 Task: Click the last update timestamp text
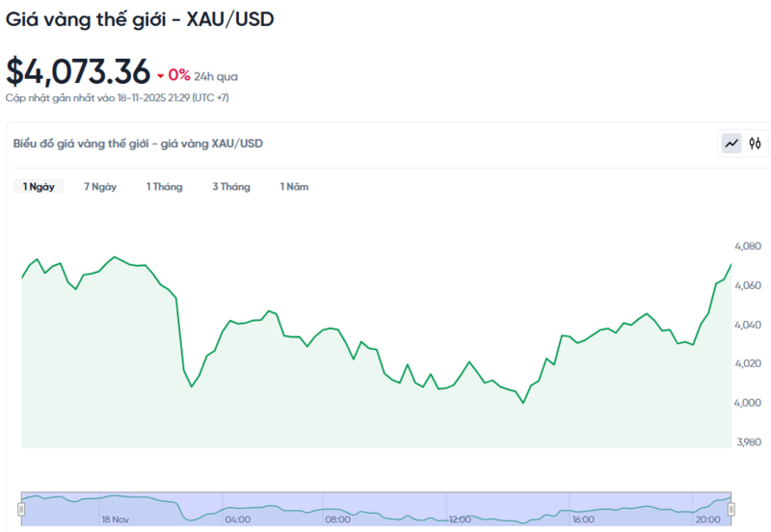pos(117,97)
